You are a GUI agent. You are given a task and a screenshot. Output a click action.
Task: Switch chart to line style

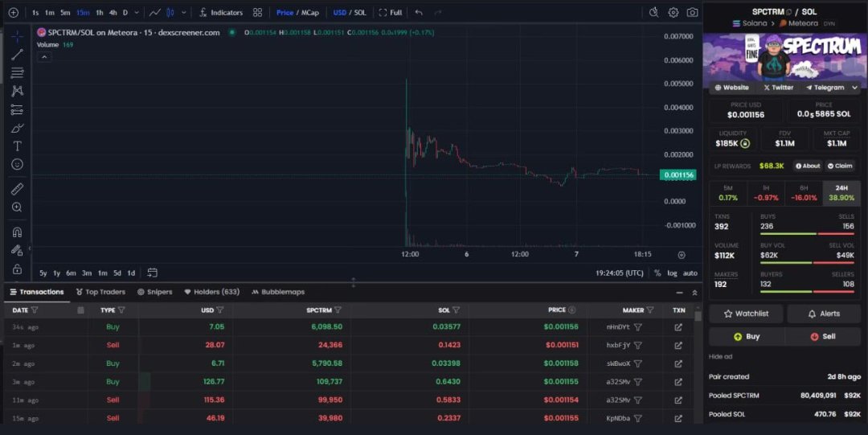[x=155, y=13]
